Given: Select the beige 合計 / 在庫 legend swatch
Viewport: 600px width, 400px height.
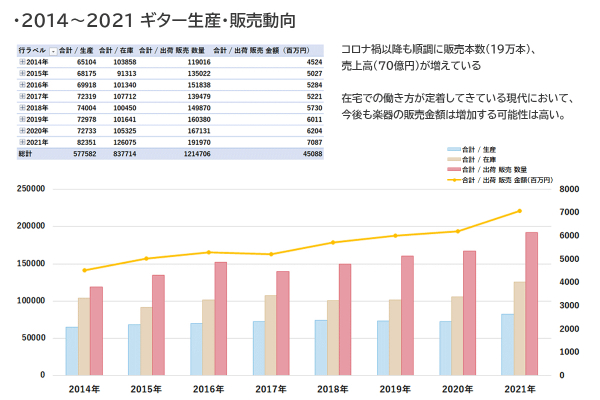Looking at the screenshot, I should point(453,158).
